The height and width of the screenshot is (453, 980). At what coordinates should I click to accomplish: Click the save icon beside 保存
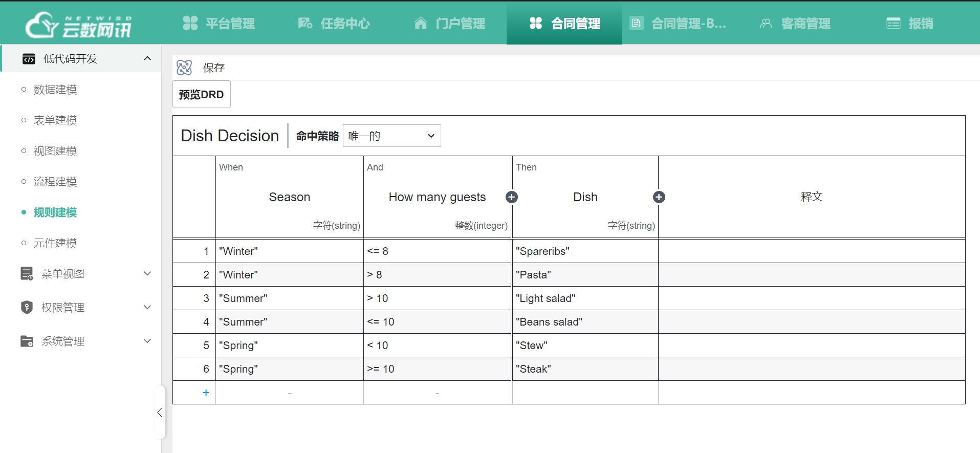(184, 68)
